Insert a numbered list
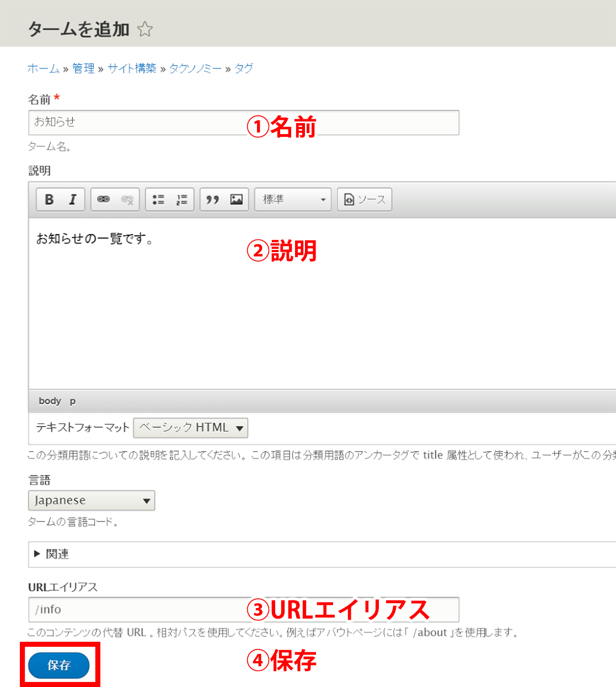Screen dimensions: 616x687 pos(181,199)
